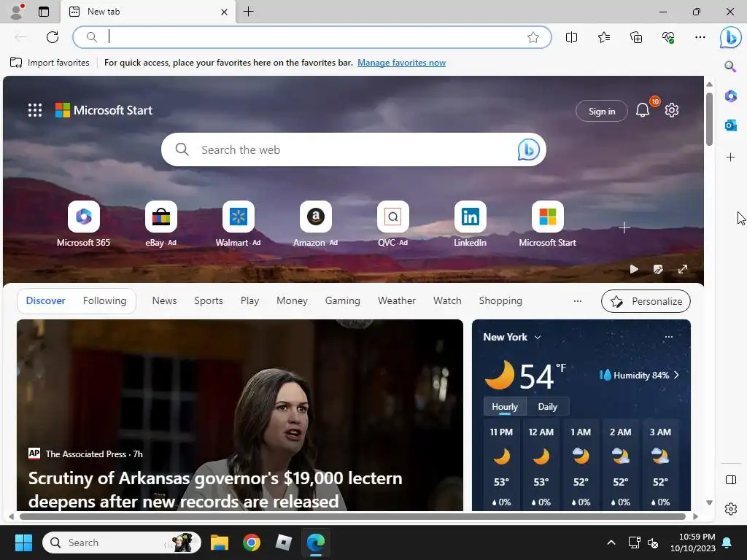Open the Money feed tab
The image size is (747, 560).
(292, 300)
